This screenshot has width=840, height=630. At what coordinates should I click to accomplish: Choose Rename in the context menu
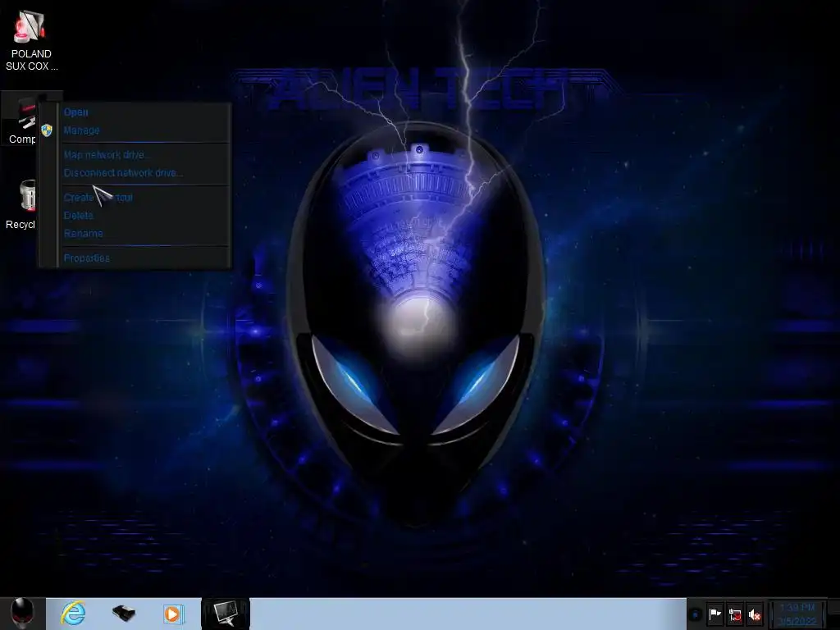click(x=144, y=234)
